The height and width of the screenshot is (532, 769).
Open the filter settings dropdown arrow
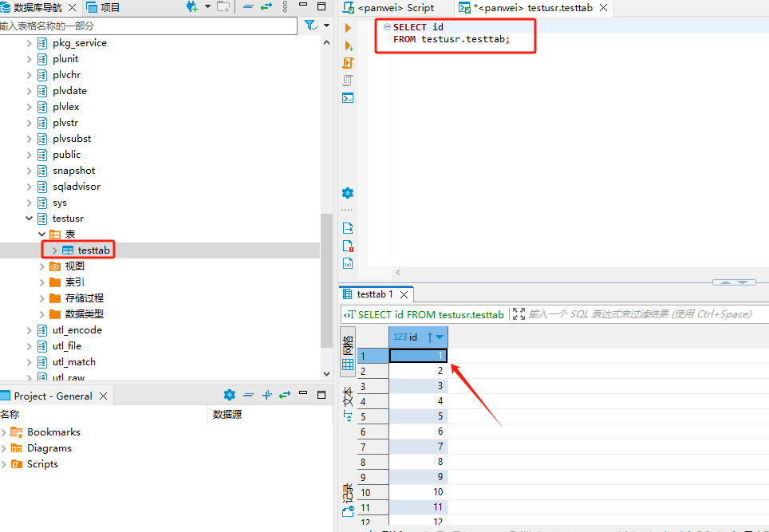(326, 25)
